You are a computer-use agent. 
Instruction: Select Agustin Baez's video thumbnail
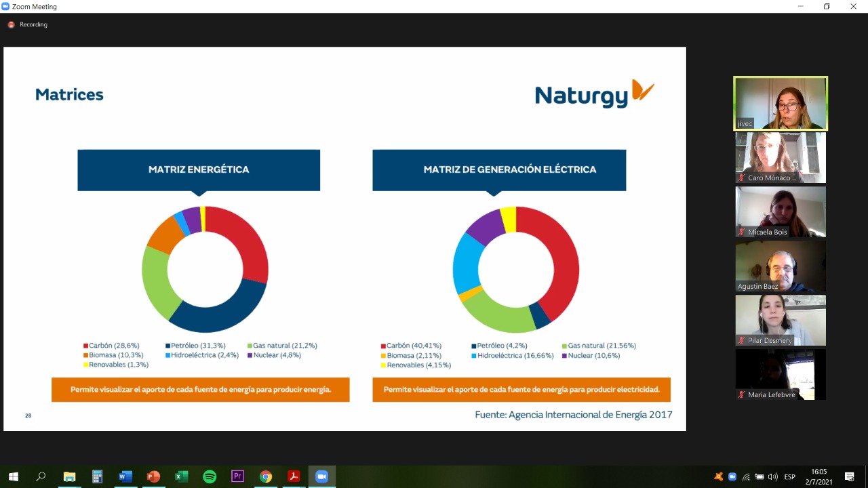pyautogui.click(x=781, y=266)
